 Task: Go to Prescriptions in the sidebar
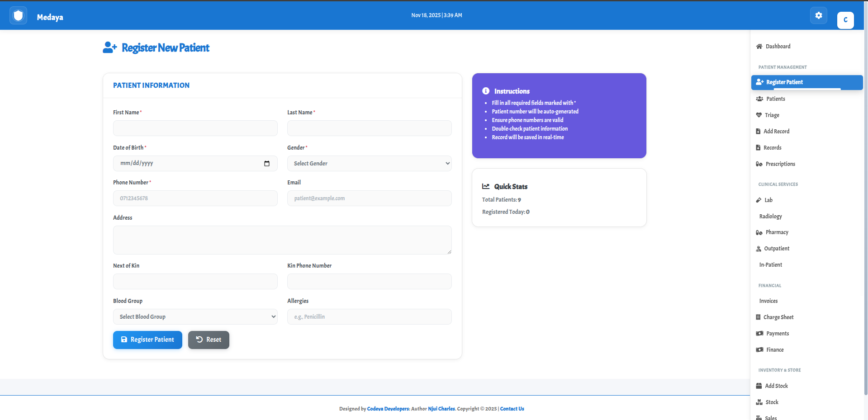coord(780,164)
